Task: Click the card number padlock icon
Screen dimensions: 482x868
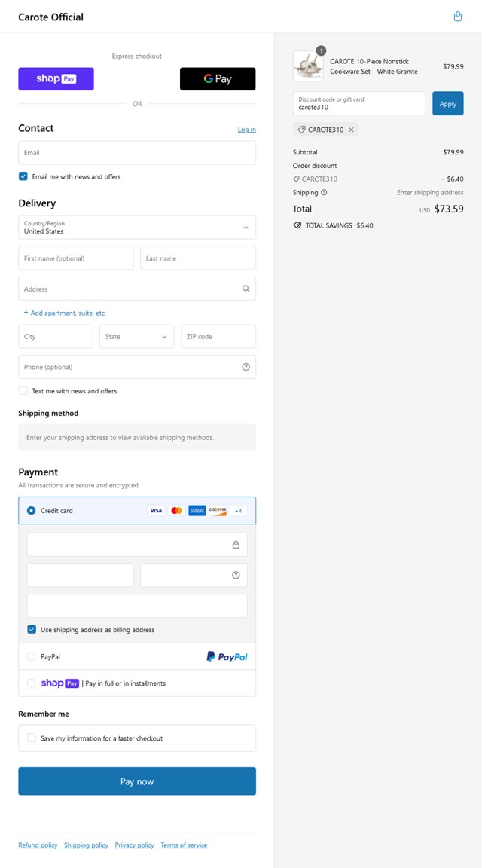Action: 236,545
